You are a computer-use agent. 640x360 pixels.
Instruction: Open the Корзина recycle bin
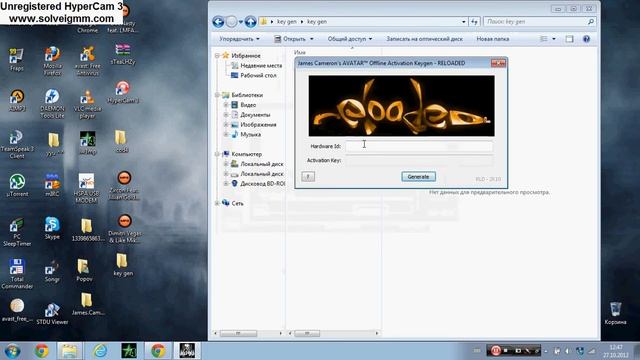click(x=615, y=313)
